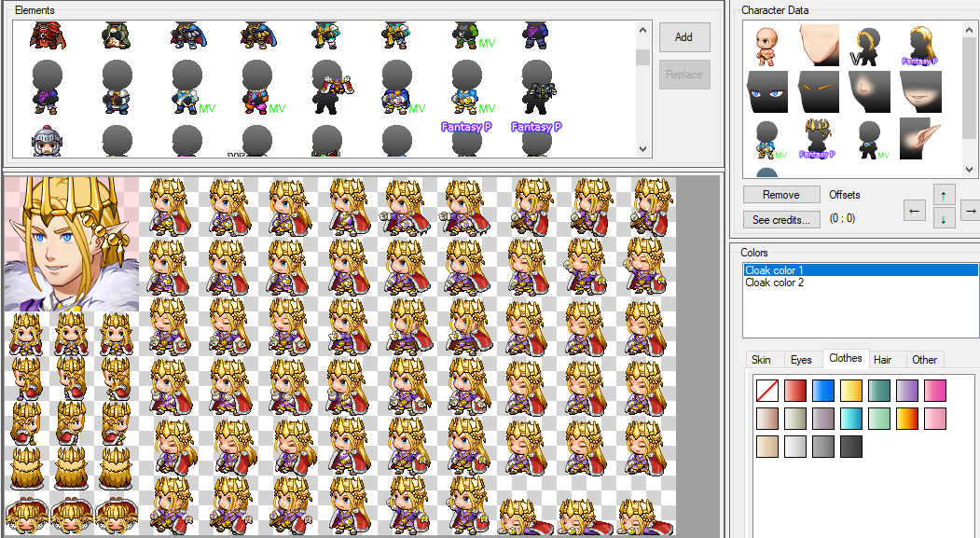The image size is (980, 538).
Task: Choose the pale pink swatch in second row
Action: click(x=935, y=419)
